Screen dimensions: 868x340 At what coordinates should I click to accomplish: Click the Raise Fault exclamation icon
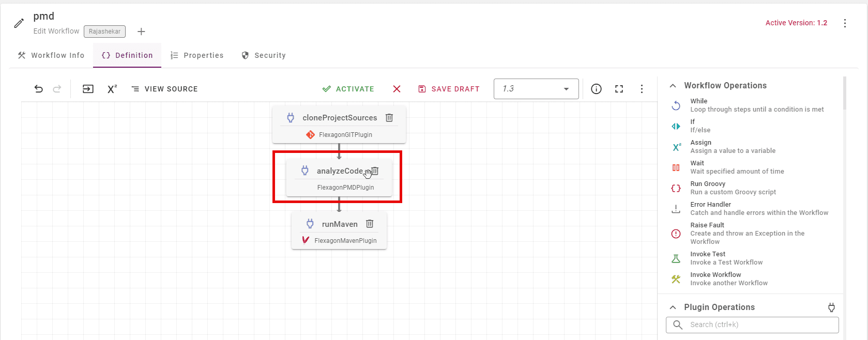coord(676,234)
